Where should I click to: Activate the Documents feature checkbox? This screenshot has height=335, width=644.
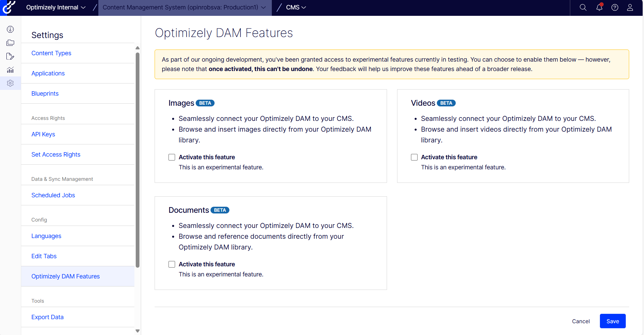pyautogui.click(x=172, y=264)
